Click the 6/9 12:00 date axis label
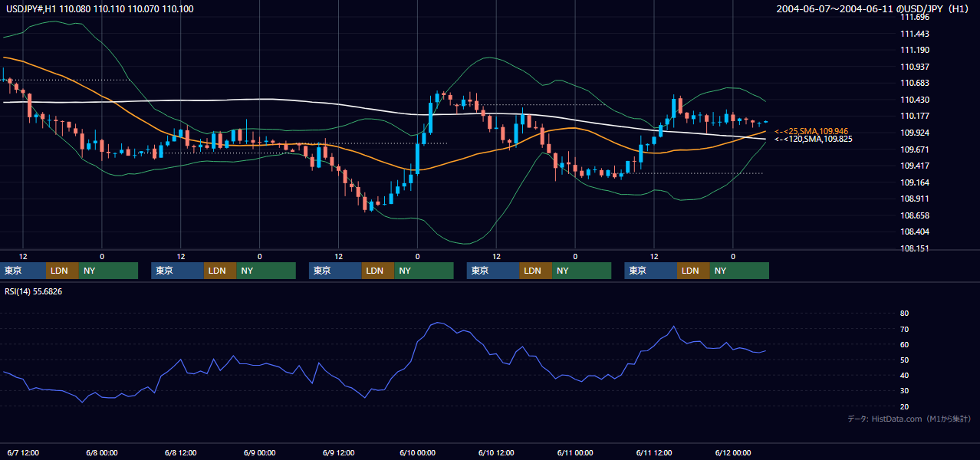Image resolution: width=980 pixels, height=460 pixels. (338, 452)
